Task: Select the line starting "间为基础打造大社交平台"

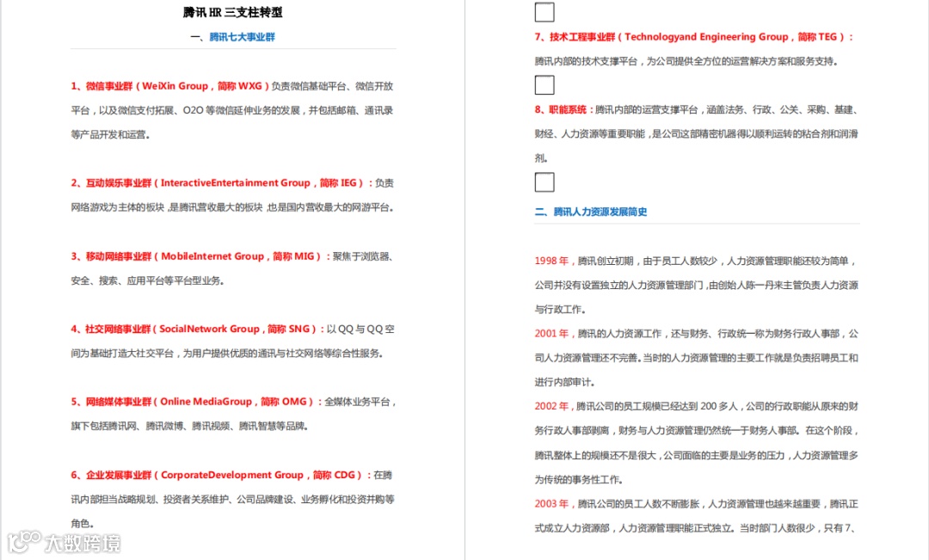Action: pos(227,354)
